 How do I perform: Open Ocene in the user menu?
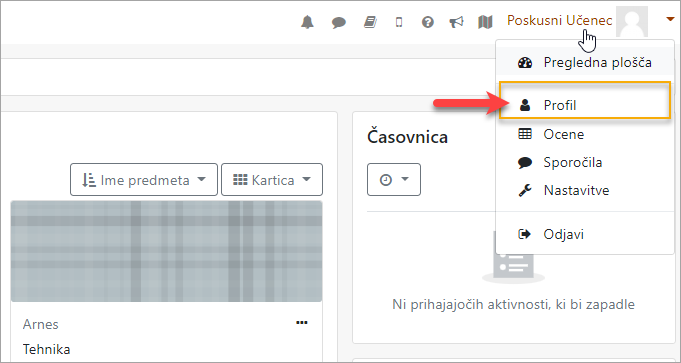click(x=585, y=135)
